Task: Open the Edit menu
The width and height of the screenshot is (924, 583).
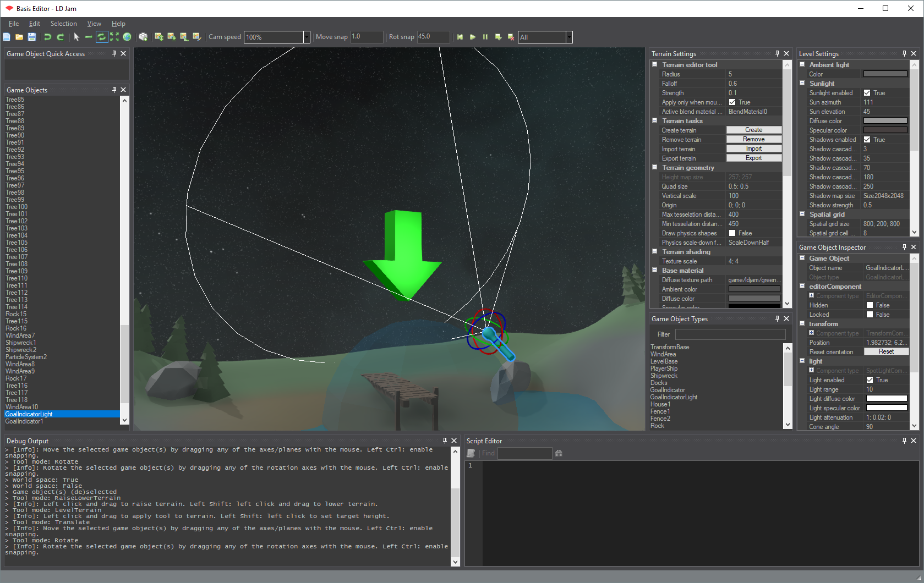Action: [35, 24]
